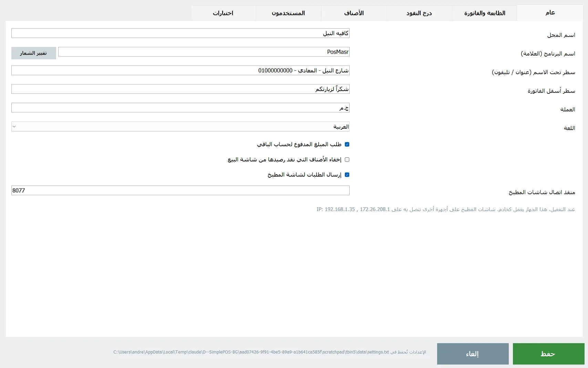The image size is (588, 368).
Task: Click the kitchen port field showing 8077
Action: tap(180, 190)
